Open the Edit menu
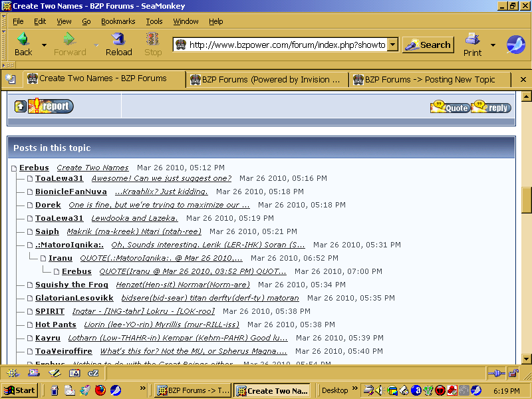532x399 pixels. [x=40, y=21]
